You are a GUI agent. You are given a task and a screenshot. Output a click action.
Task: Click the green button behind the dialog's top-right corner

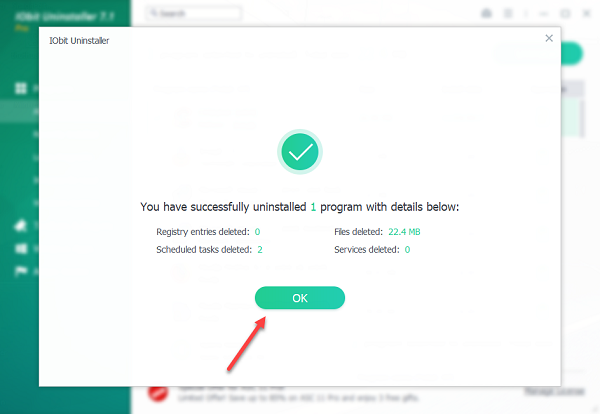(x=572, y=53)
